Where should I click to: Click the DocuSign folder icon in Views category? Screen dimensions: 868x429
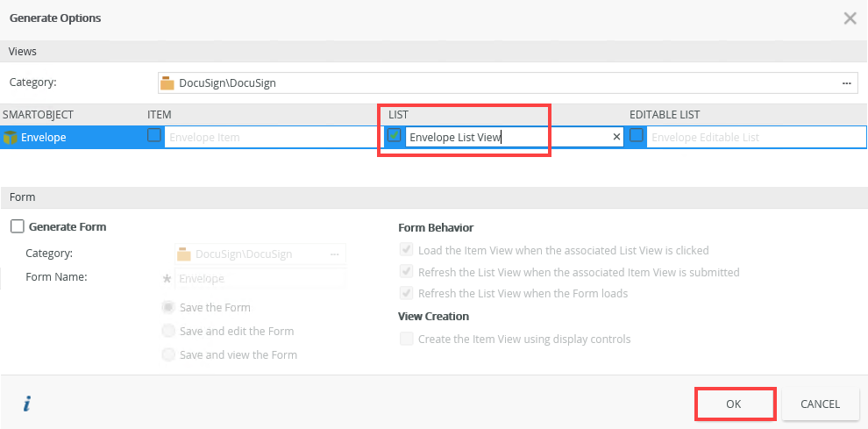(167, 83)
